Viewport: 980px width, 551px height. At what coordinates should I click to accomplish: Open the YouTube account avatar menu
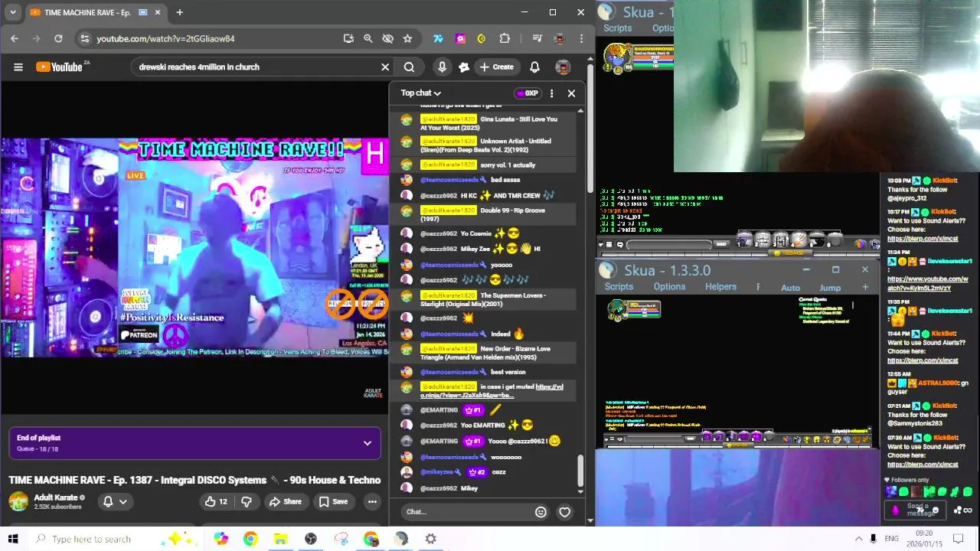coord(563,67)
